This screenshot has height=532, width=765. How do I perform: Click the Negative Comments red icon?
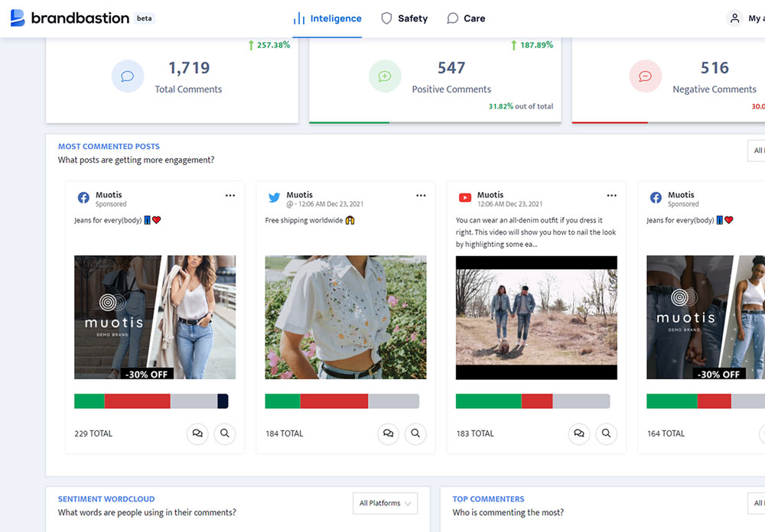click(x=645, y=76)
